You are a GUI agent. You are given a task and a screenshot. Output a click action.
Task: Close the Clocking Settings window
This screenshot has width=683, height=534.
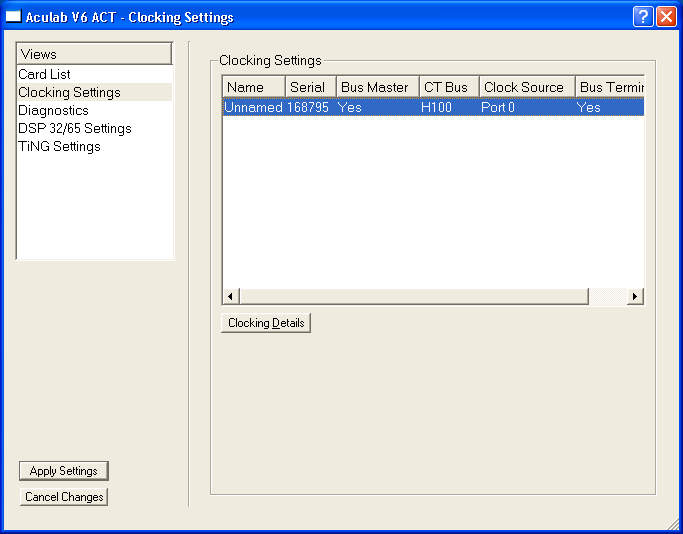[666, 17]
